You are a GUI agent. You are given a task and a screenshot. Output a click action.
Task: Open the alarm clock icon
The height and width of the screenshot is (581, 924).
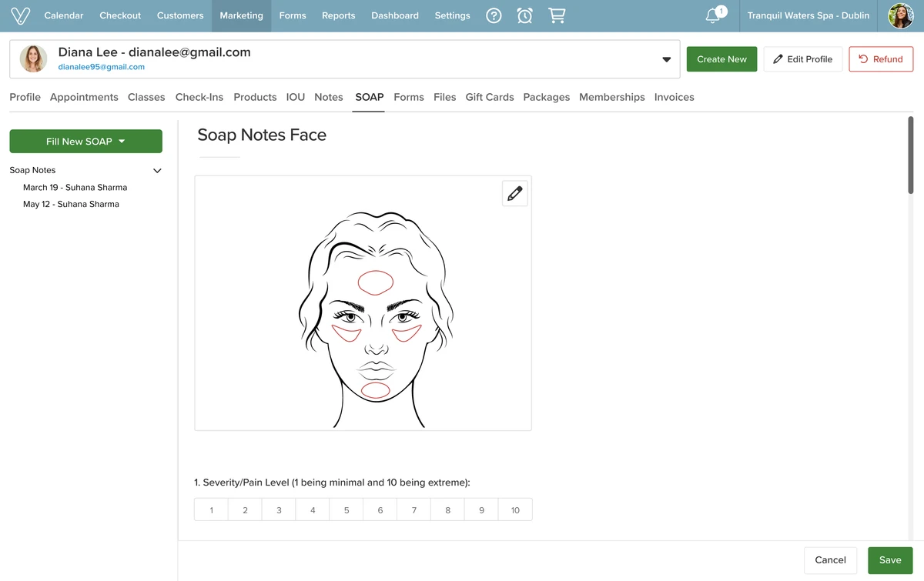(x=525, y=15)
